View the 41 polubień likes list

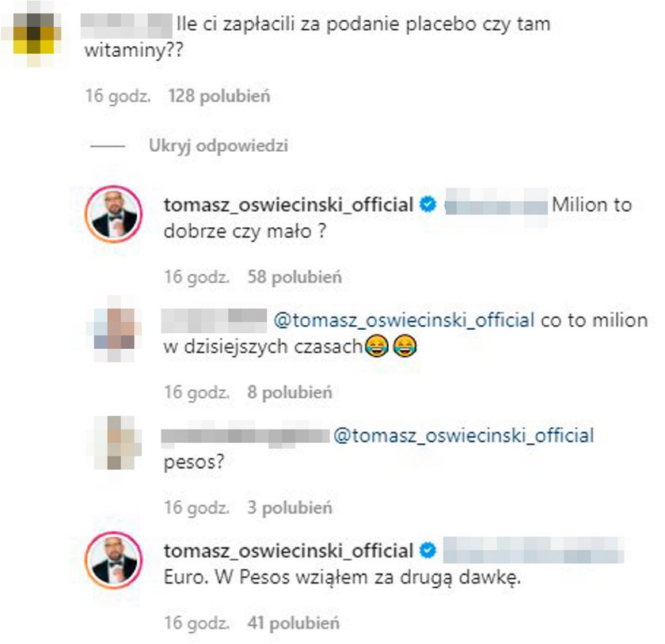tap(294, 623)
